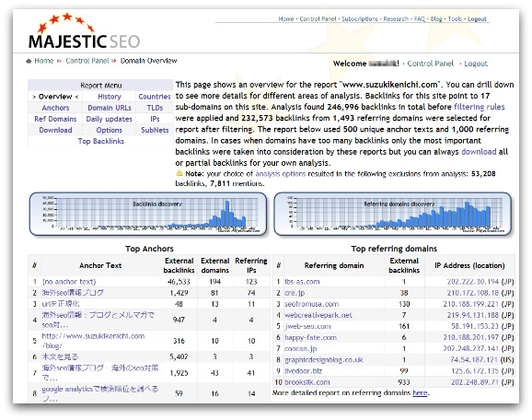The image size is (532, 420).
Task: Open Options in the Report Menu
Action: [109, 130]
